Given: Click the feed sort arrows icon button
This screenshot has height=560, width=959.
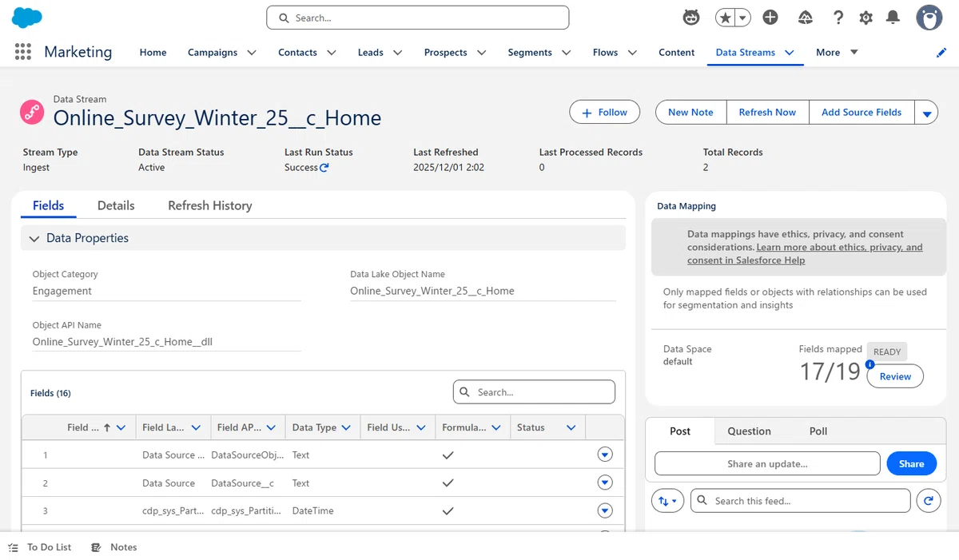Looking at the screenshot, I should pyautogui.click(x=668, y=501).
